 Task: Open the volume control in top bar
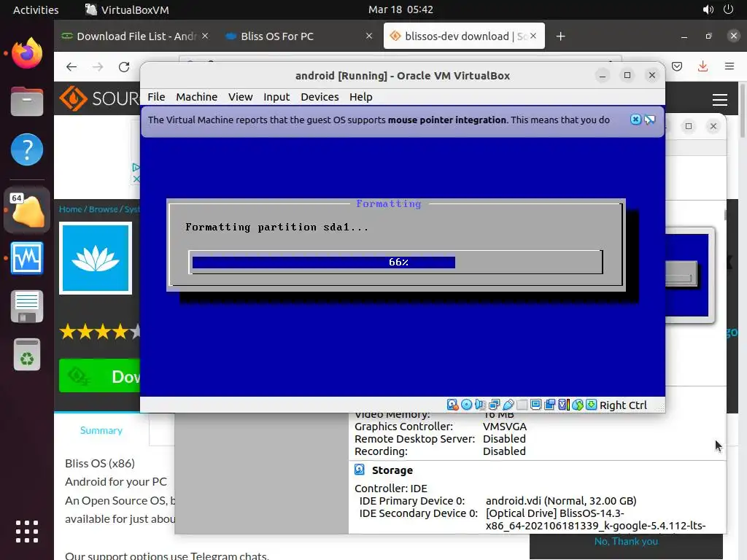pyautogui.click(x=708, y=9)
